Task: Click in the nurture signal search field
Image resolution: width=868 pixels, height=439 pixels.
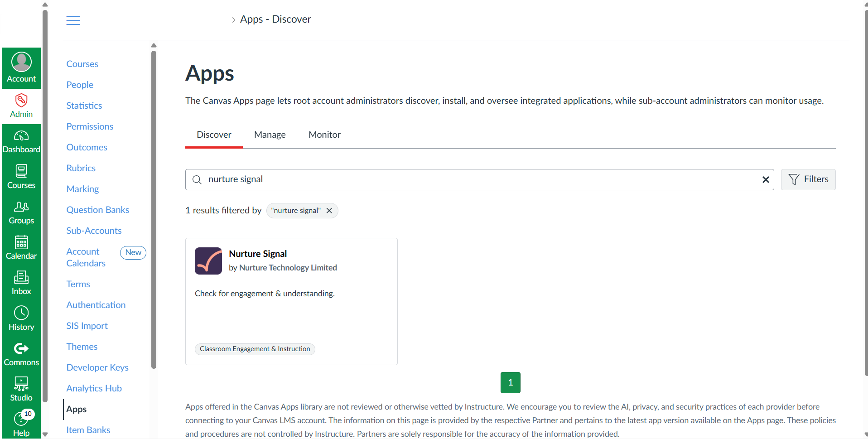Action: click(x=480, y=179)
